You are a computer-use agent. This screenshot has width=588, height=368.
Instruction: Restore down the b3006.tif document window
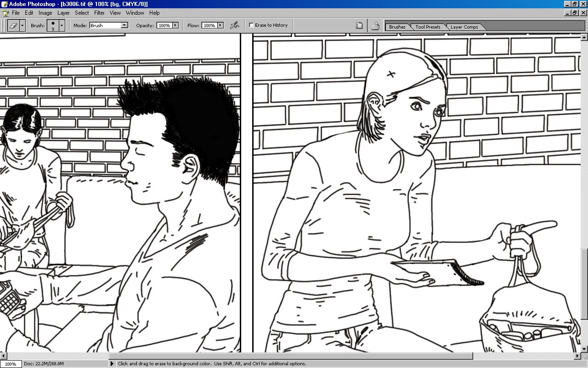coord(576,13)
